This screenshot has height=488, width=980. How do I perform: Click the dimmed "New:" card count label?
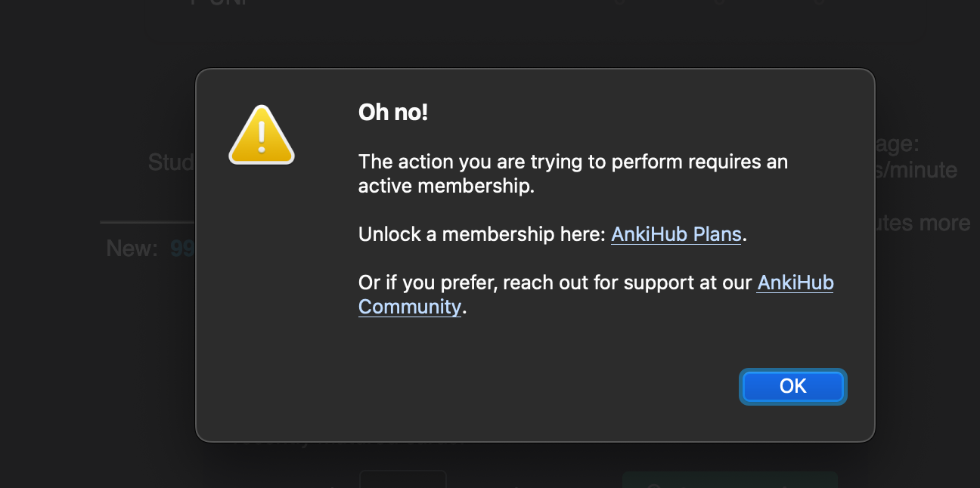132,249
